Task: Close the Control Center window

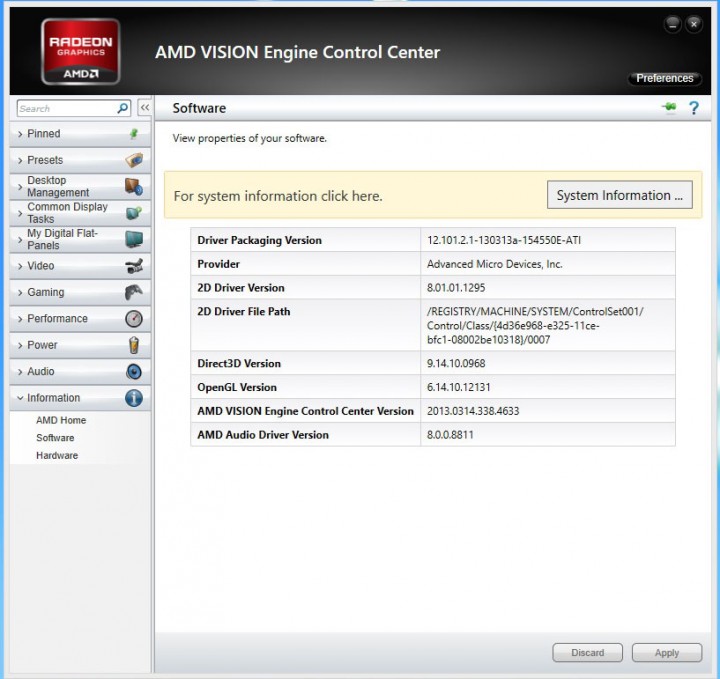Action: pos(694,24)
